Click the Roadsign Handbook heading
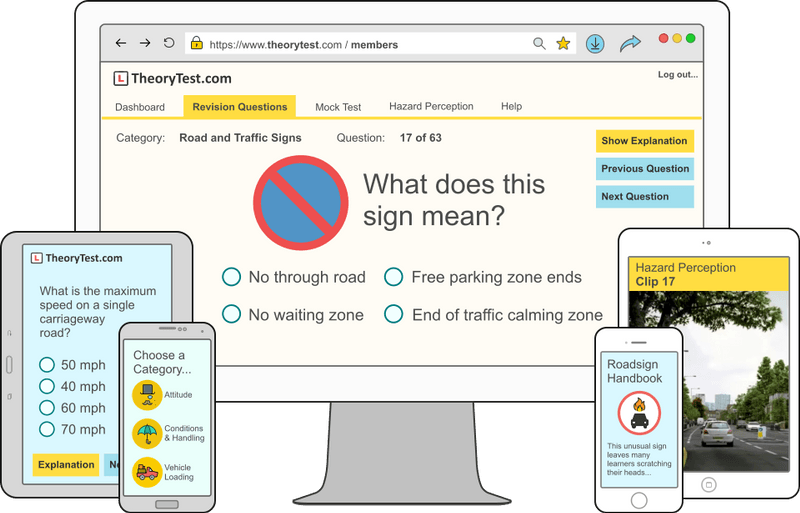This screenshot has height=513, width=800. (x=634, y=371)
